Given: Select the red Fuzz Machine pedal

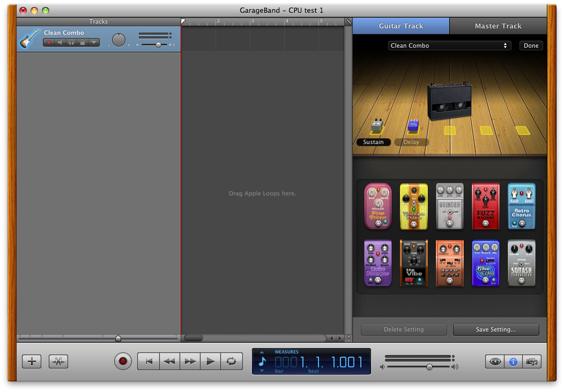Looking at the screenshot, I should click(485, 206).
